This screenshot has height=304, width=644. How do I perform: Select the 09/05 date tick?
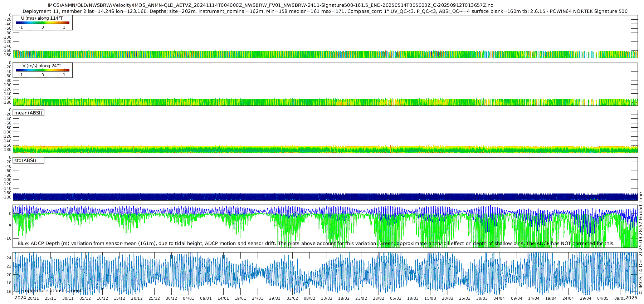(x=620, y=298)
